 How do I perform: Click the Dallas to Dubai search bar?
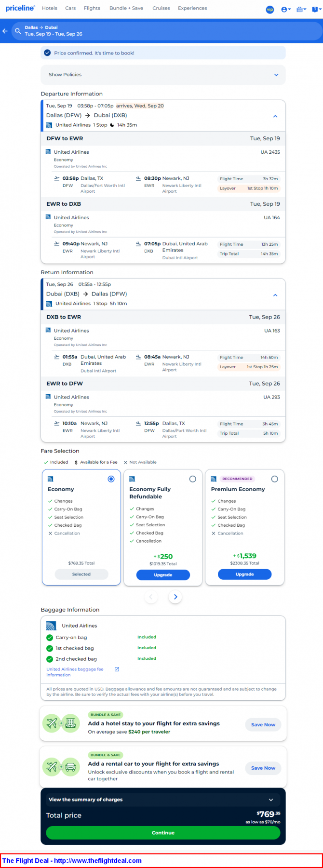[x=167, y=31]
